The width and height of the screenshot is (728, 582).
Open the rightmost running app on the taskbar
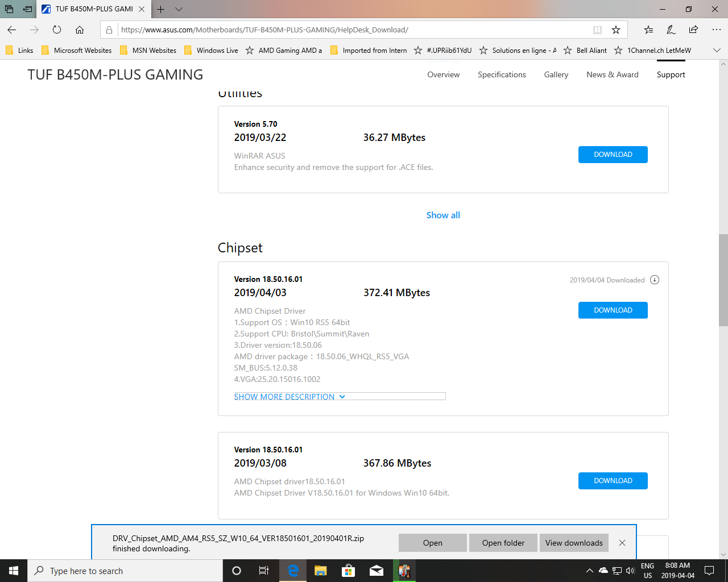pos(404,571)
